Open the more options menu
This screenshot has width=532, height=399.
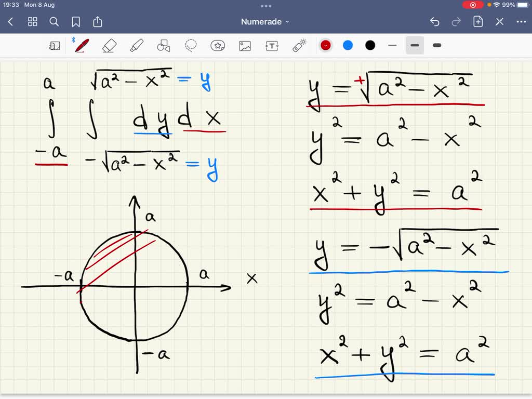coord(522,21)
